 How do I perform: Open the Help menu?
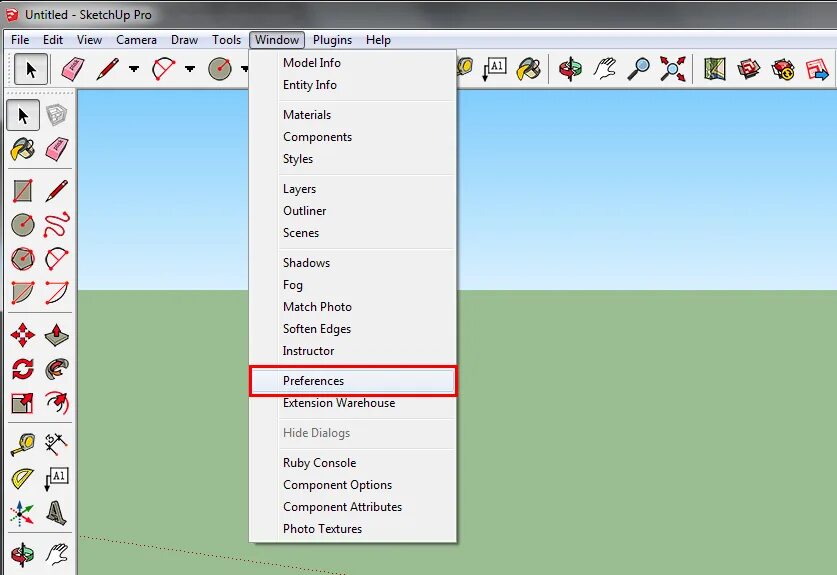click(378, 40)
